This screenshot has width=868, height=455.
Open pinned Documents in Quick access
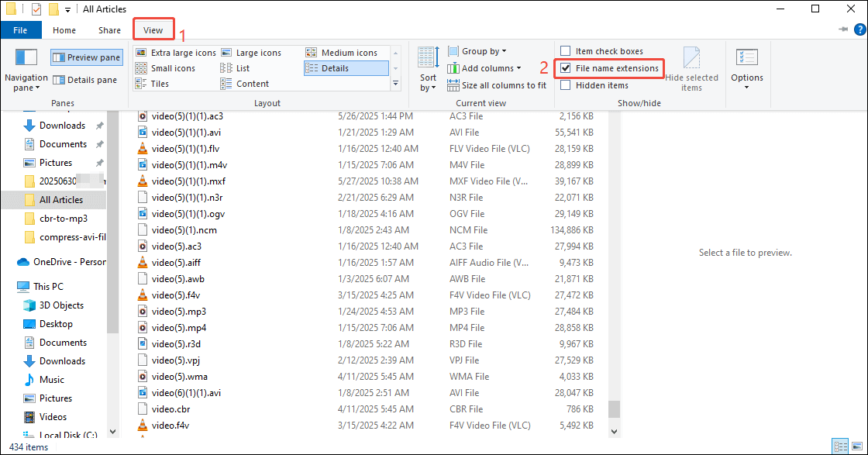pyautogui.click(x=62, y=144)
